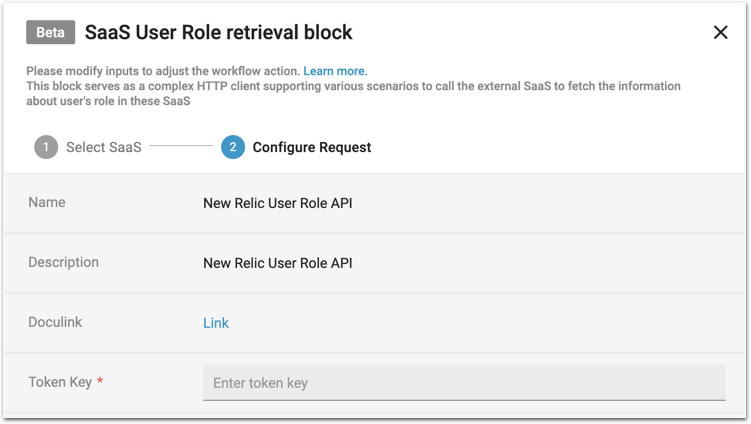The image size is (751, 424).
Task: Go back to the Select SaaS step
Action: tap(103, 147)
